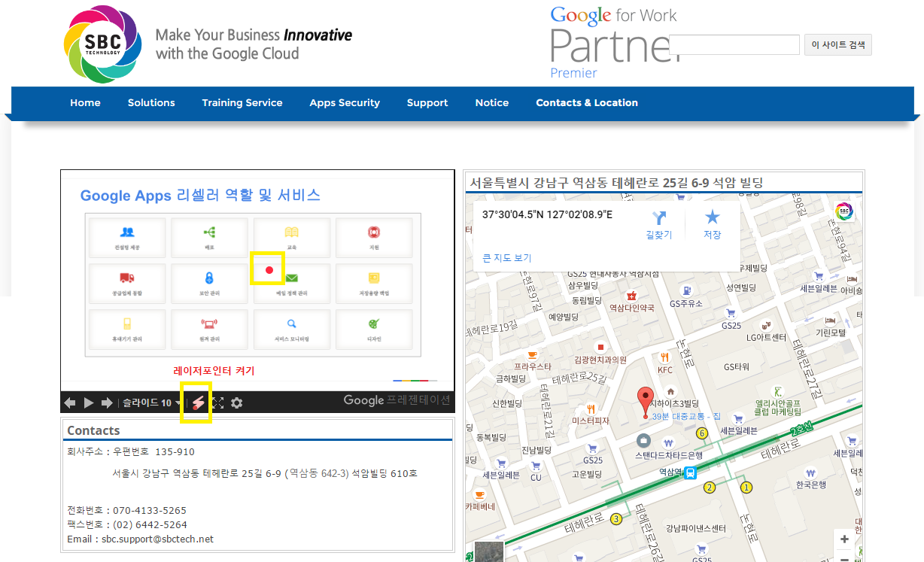Switch to satellite view thumbnail

(488, 552)
